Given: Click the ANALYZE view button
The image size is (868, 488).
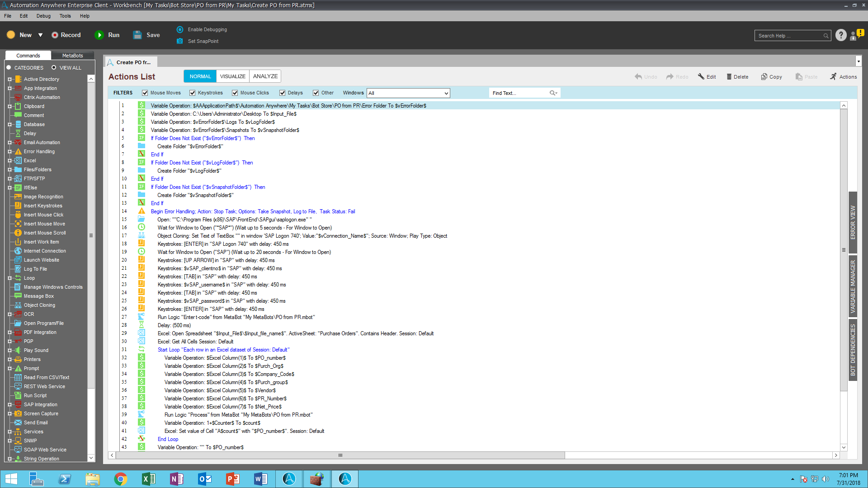Looking at the screenshot, I should click(265, 76).
